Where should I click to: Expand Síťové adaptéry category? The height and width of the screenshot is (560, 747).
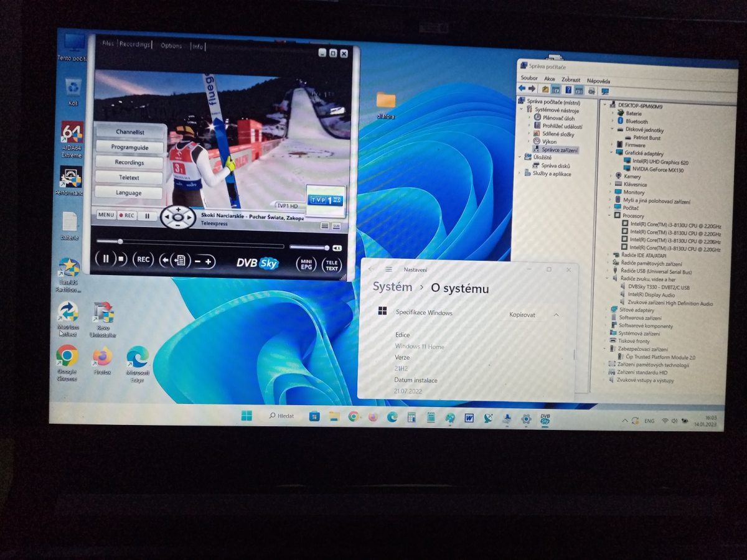point(607,309)
